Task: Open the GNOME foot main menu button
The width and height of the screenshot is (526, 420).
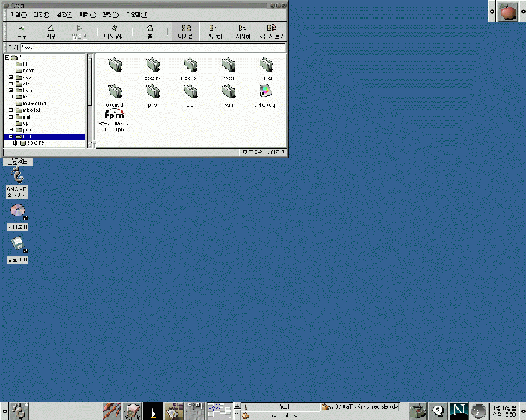Action: coord(19,411)
